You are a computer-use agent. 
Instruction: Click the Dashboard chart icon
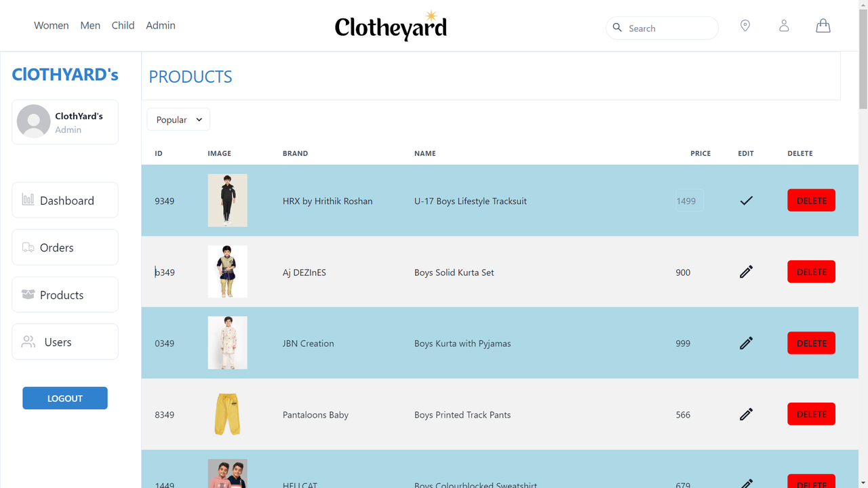(x=28, y=199)
